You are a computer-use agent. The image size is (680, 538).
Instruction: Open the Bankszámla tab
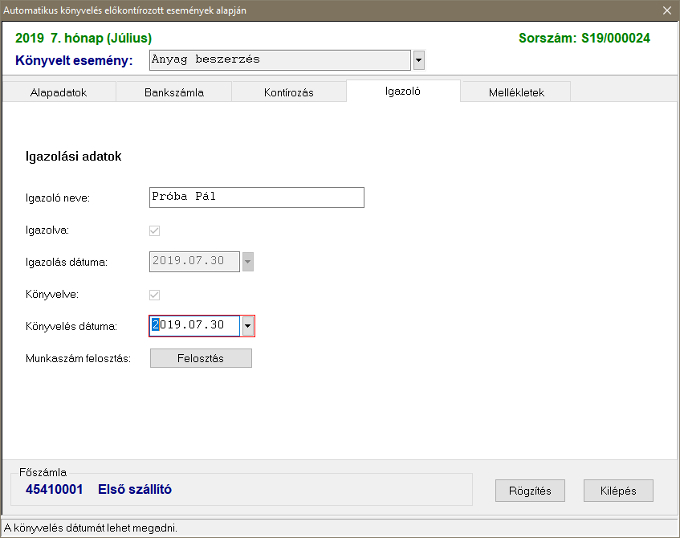pyautogui.click(x=174, y=92)
